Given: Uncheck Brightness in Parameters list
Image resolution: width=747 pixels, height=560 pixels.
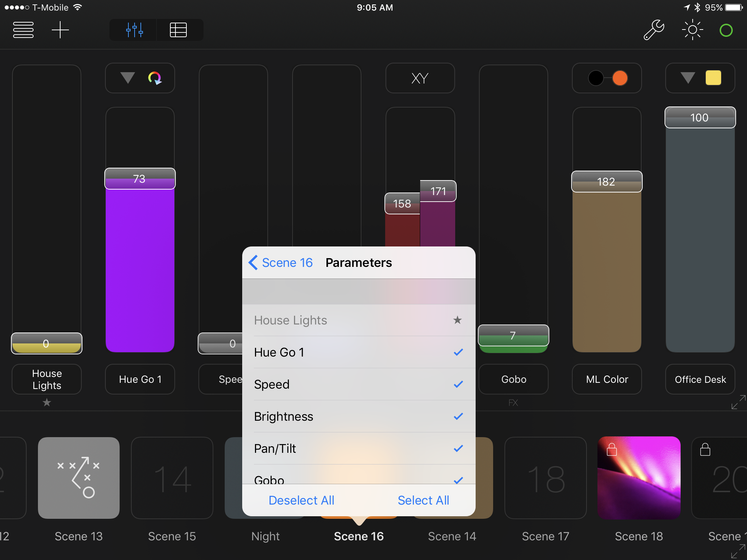Looking at the screenshot, I should tap(359, 416).
